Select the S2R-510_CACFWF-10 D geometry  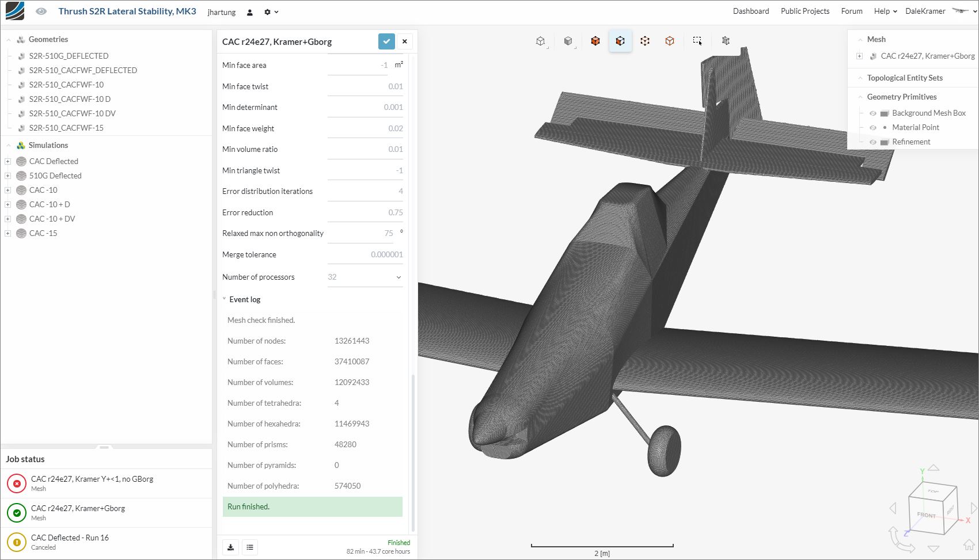coord(70,99)
